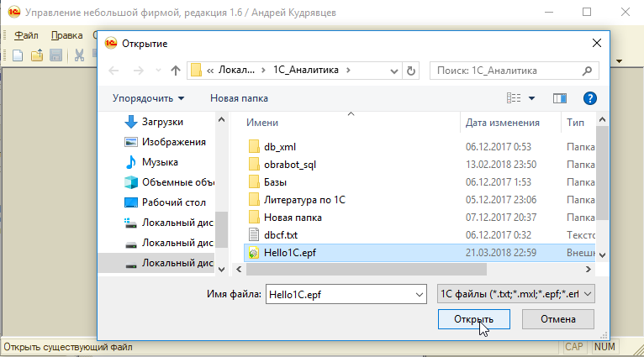
Task: Change view layout icon
Action: [x=515, y=98]
